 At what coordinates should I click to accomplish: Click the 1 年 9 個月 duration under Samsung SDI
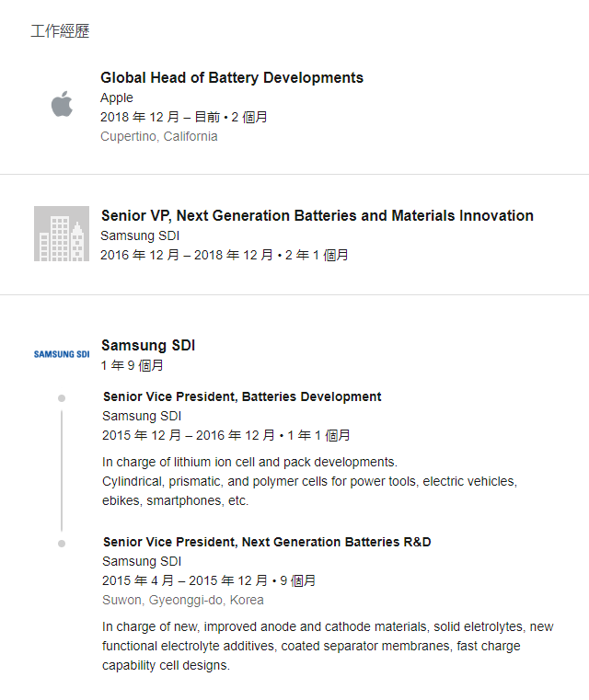pyautogui.click(x=133, y=365)
